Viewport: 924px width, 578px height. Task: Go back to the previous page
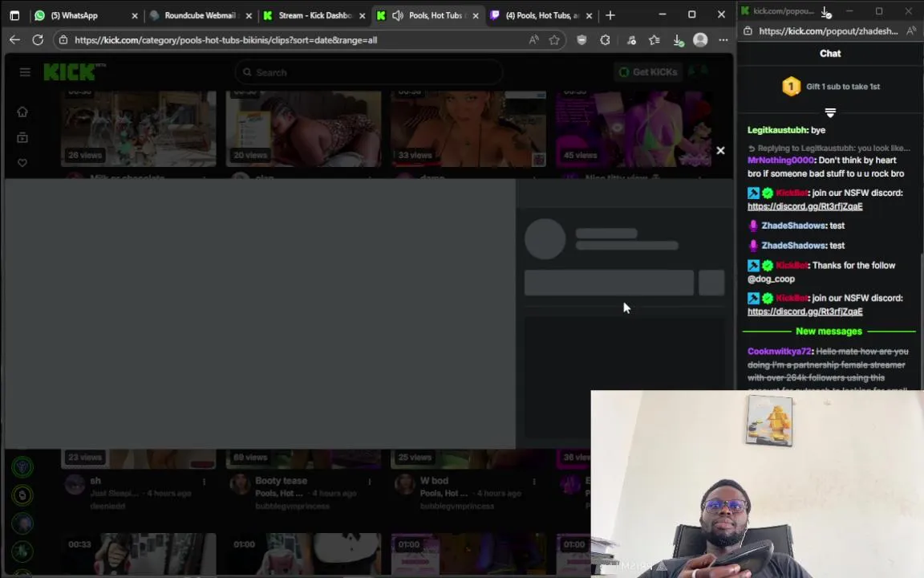tap(14, 40)
